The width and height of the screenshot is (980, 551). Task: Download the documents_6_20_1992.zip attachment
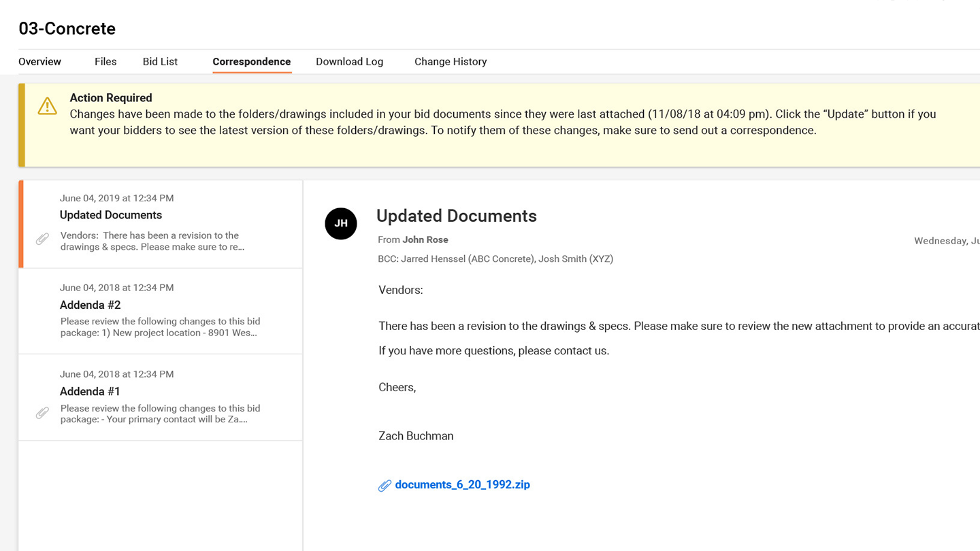[462, 485]
